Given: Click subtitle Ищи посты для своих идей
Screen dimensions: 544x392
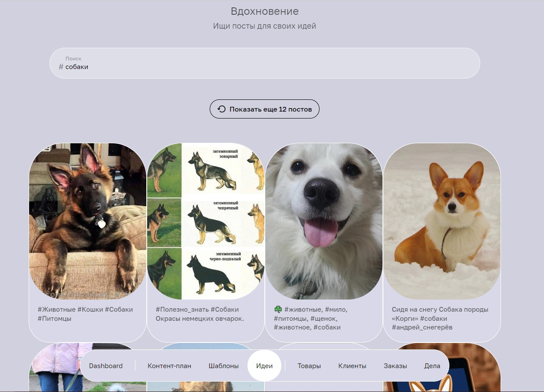Looking at the screenshot, I should click(264, 26).
